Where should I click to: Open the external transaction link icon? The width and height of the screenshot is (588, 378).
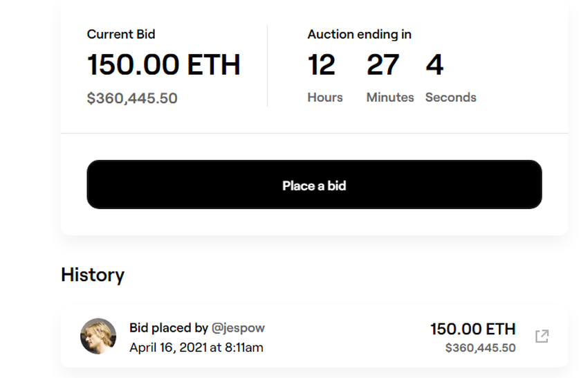pyautogui.click(x=542, y=336)
